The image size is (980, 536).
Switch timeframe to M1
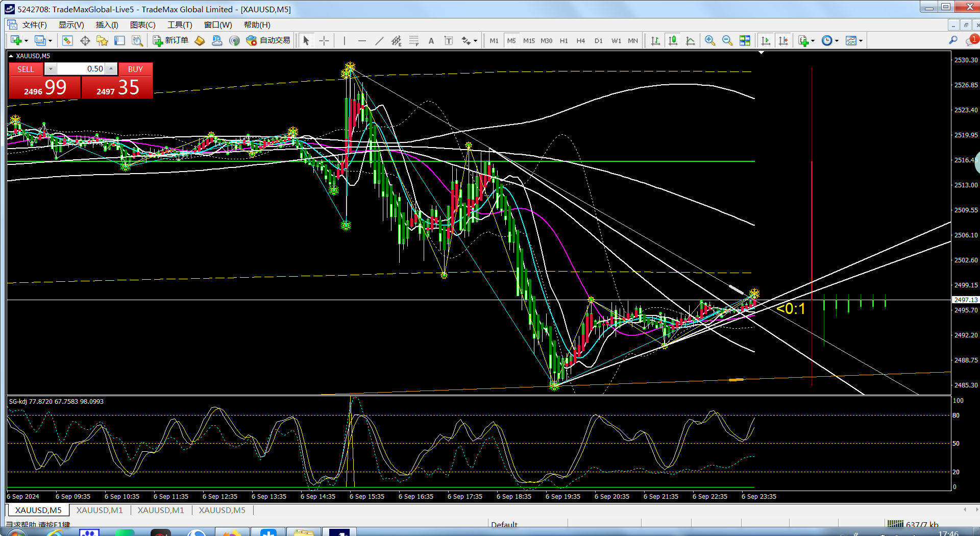pyautogui.click(x=494, y=41)
